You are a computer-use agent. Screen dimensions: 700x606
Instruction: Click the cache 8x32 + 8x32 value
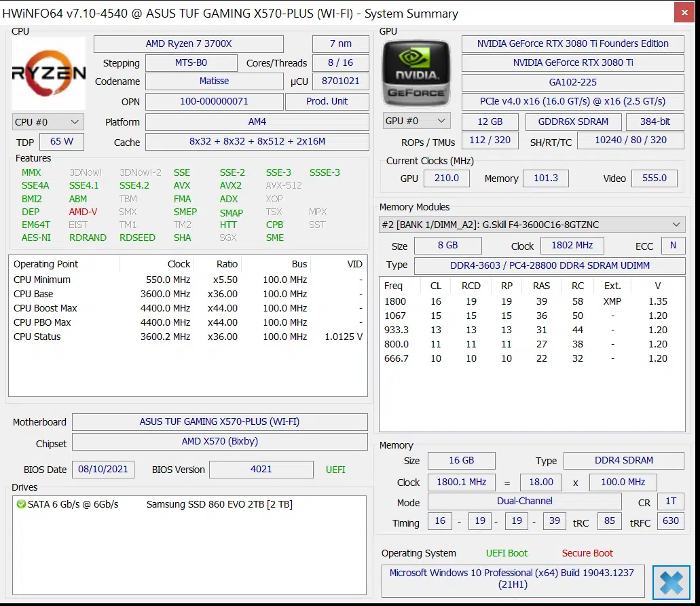point(257,141)
